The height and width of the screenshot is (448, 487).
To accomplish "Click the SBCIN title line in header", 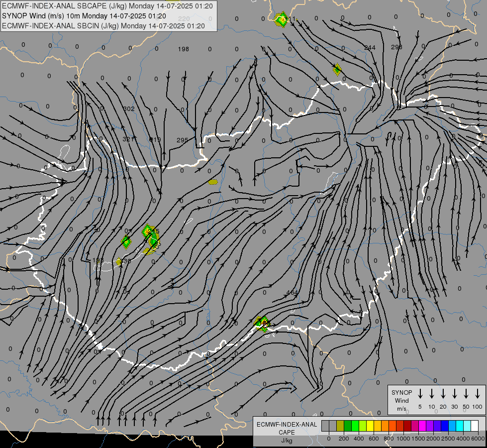I will [x=103, y=26].
